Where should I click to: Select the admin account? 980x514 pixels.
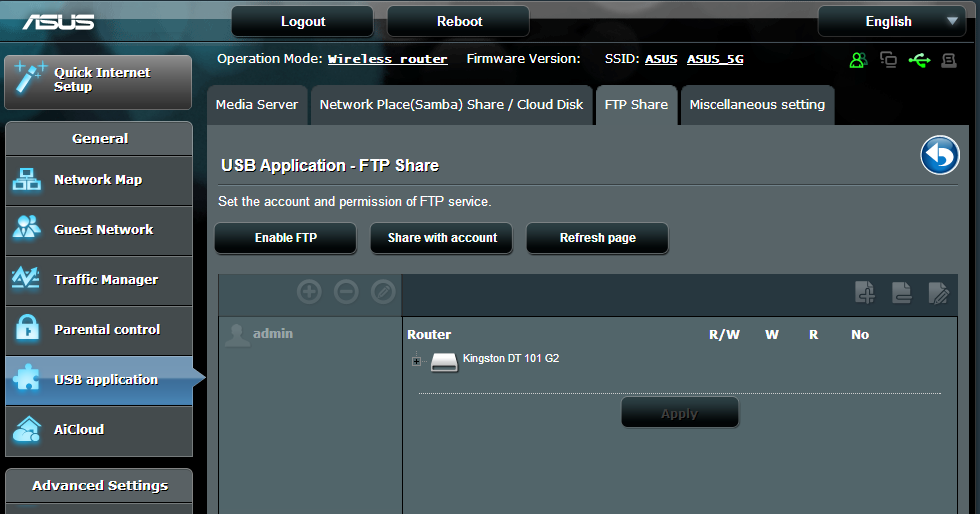click(x=273, y=334)
